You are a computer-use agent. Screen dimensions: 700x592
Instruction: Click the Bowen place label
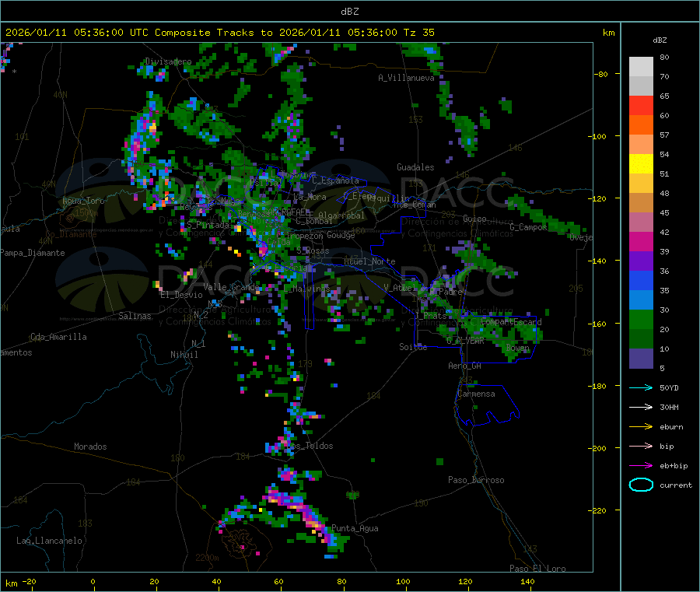pos(518,348)
